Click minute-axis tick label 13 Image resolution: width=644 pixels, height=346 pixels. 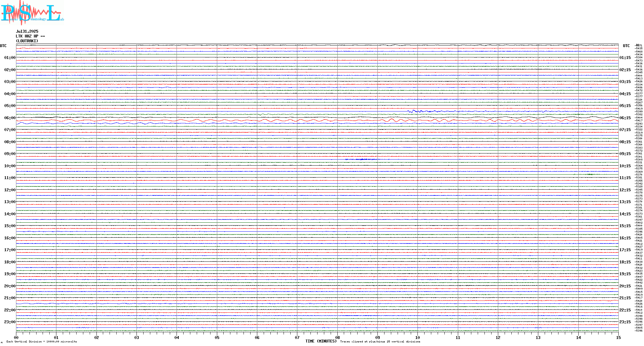tap(538, 337)
